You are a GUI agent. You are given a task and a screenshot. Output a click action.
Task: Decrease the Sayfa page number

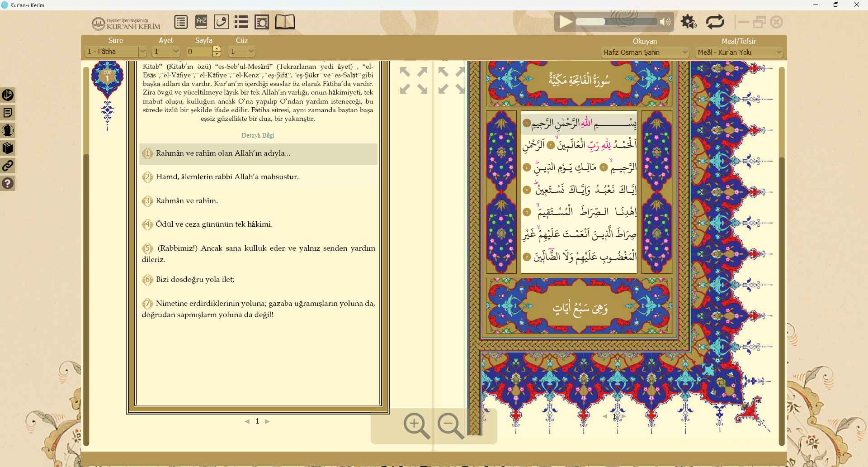[217, 54]
